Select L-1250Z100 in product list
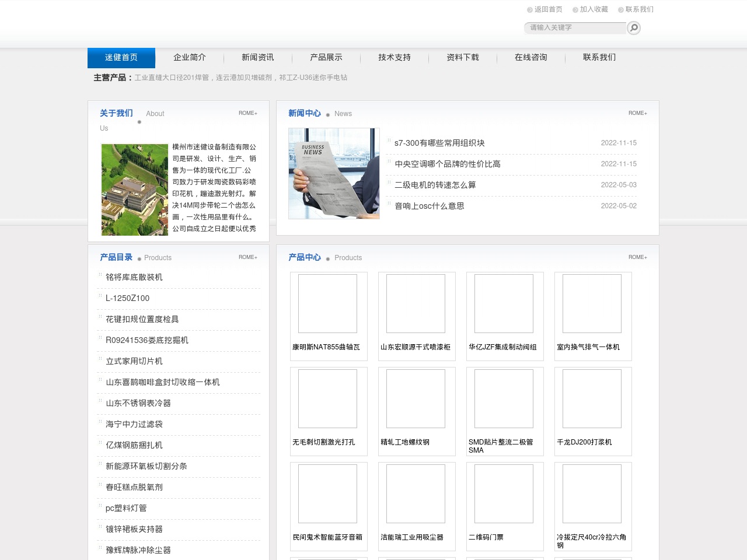This screenshot has width=747, height=560. (128, 299)
